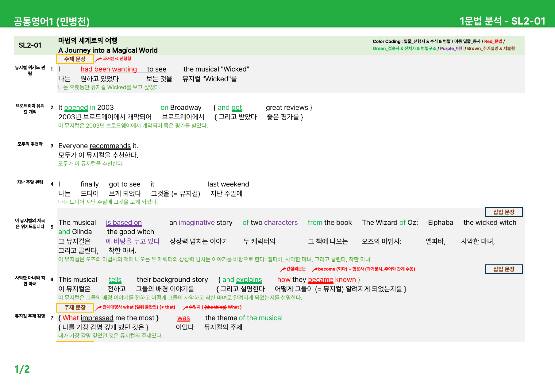555x392 pixels.
Task: Click the translation 내가 가장 감명 깊었던 것은
Action: 110,336
